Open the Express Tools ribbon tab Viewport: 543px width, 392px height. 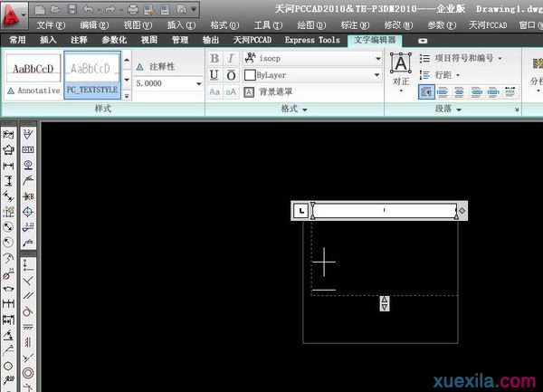[312, 40]
